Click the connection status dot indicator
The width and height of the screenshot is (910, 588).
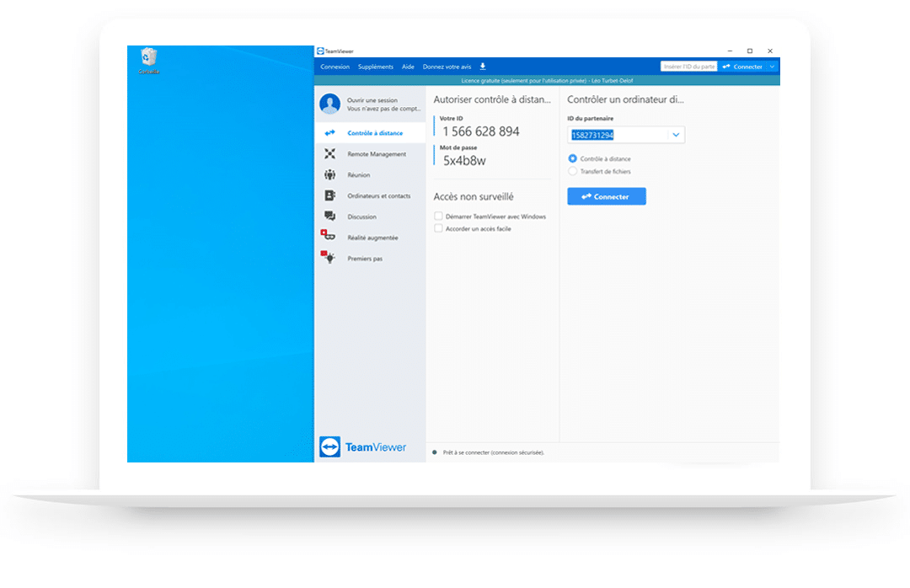434,452
